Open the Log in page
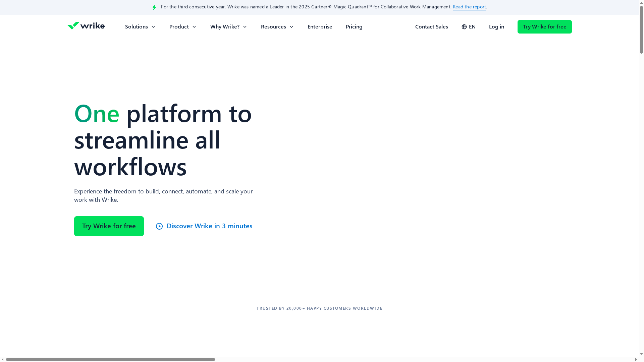644x362 pixels. click(x=496, y=26)
